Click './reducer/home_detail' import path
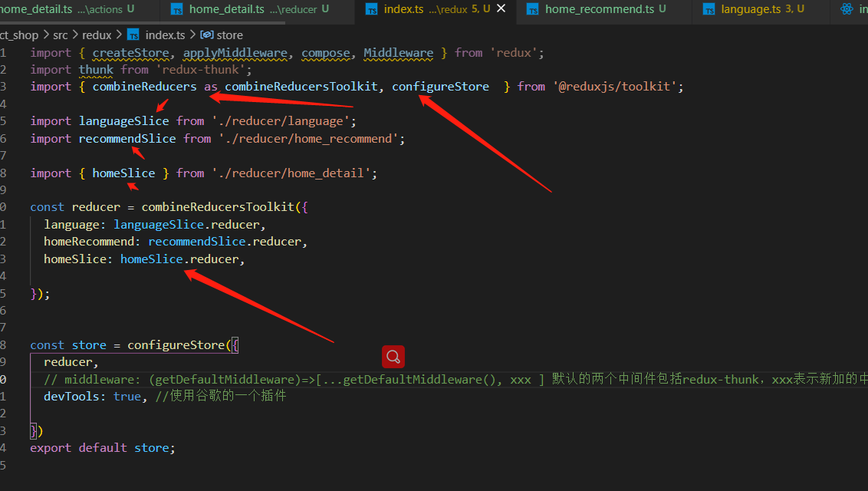Screen dimensions: 868x491 pyautogui.click(x=291, y=173)
